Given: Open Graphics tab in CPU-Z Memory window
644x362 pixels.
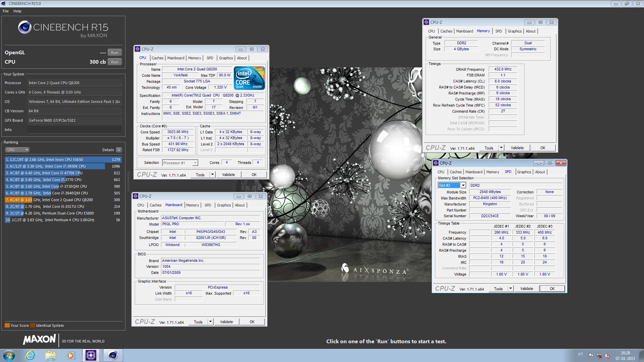Looking at the screenshot, I should pos(515,31).
